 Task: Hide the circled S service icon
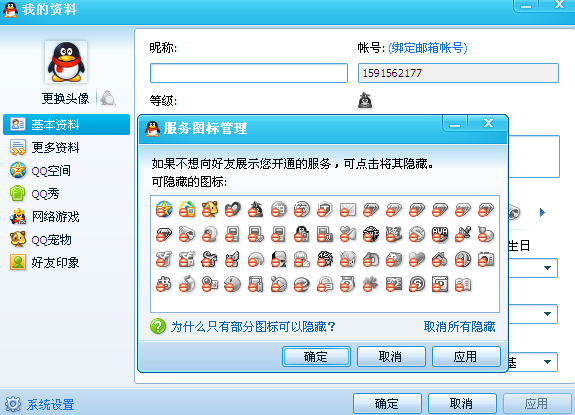tap(417, 284)
